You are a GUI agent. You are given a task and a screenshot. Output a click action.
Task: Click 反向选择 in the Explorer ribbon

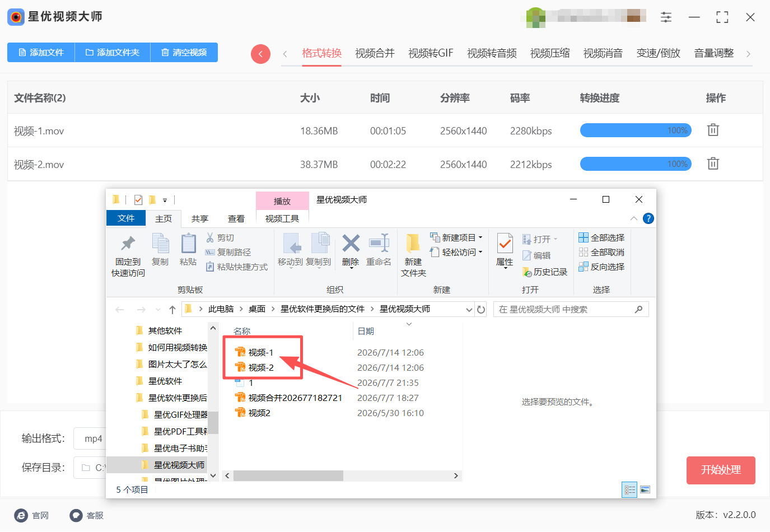601,267
